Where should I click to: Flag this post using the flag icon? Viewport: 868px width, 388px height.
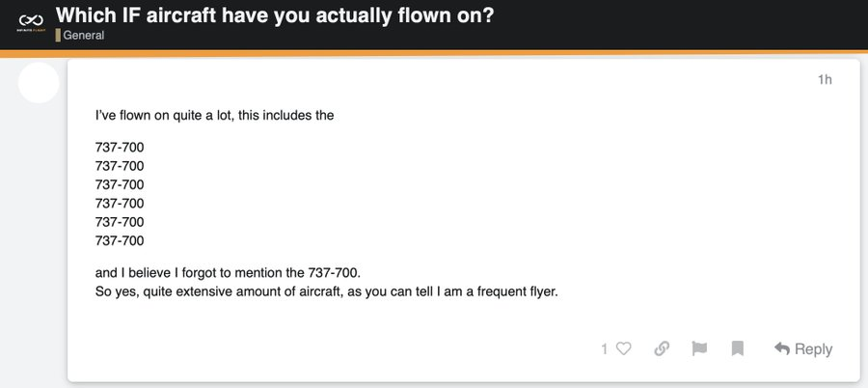tap(700, 348)
